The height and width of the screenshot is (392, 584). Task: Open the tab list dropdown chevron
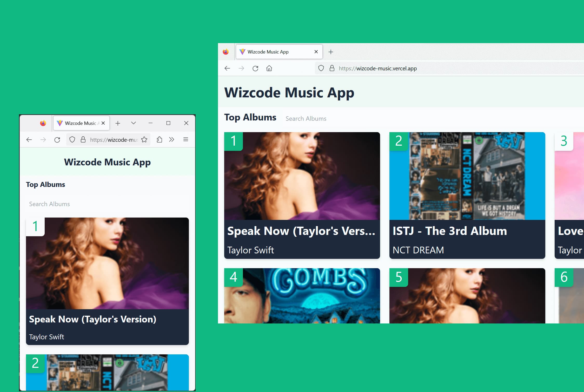click(133, 123)
